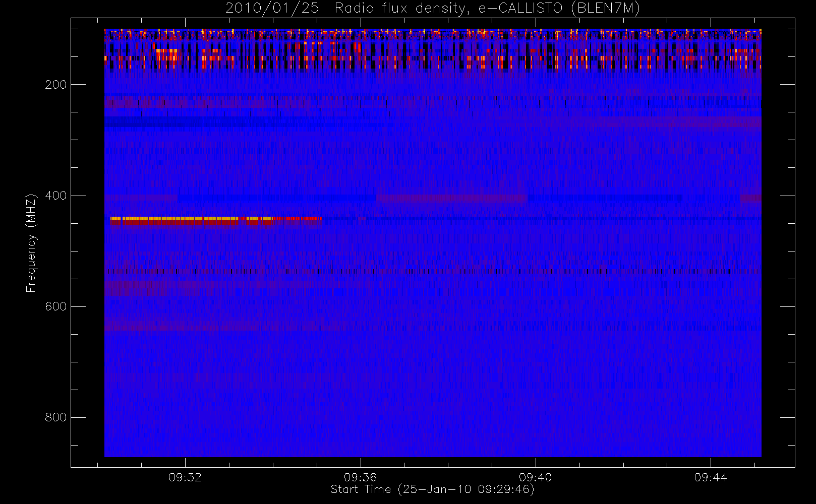Click the 09:40 time tick label
The height and width of the screenshot is (504, 816).
click(x=535, y=477)
